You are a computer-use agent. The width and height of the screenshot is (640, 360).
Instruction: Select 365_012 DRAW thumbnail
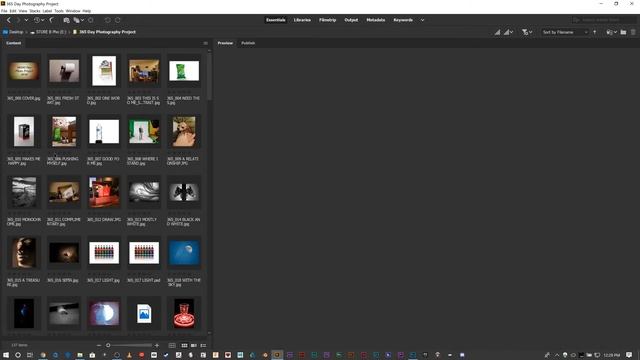(x=104, y=192)
